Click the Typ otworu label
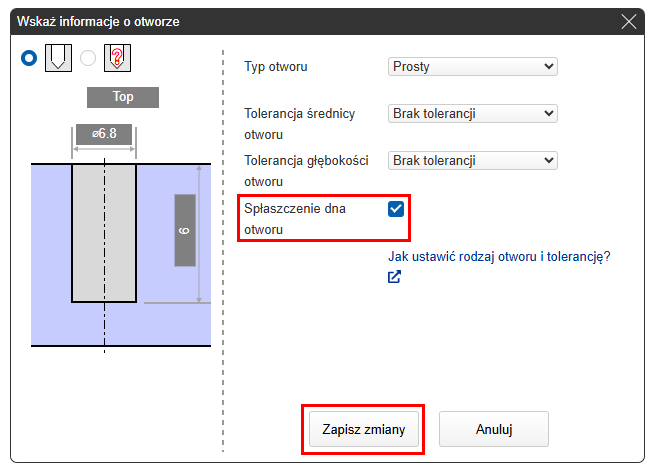 276,67
